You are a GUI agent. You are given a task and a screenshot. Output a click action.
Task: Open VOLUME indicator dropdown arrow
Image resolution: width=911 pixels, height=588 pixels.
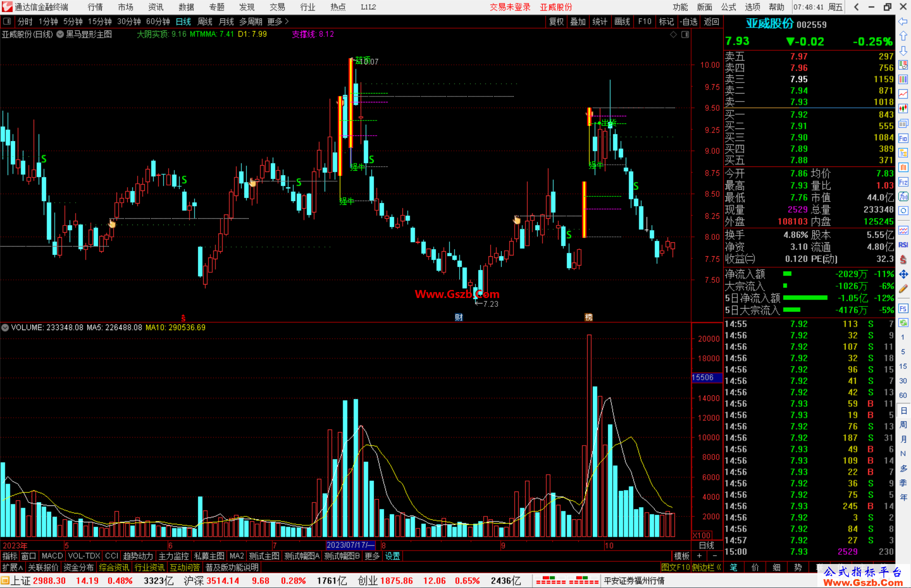point(5,328)
